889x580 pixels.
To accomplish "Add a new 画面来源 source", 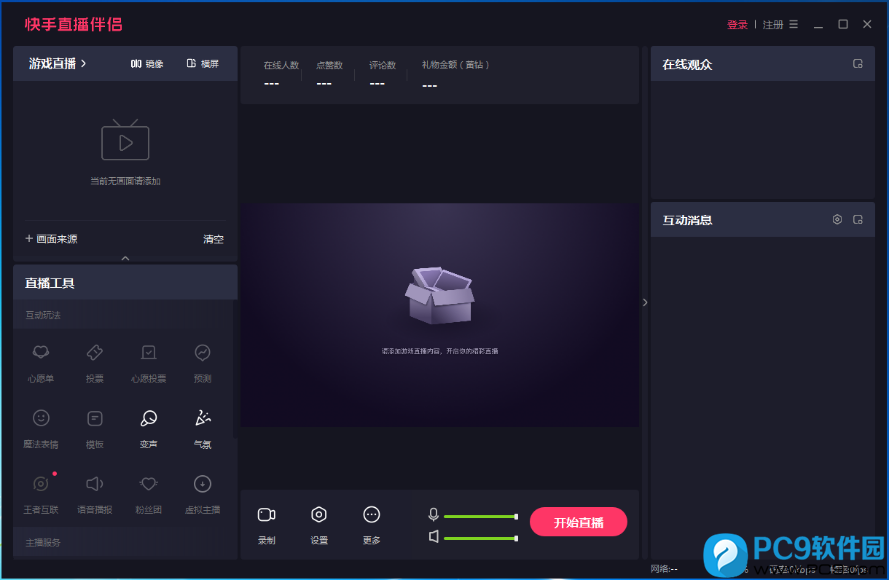I will pos(52,239).
